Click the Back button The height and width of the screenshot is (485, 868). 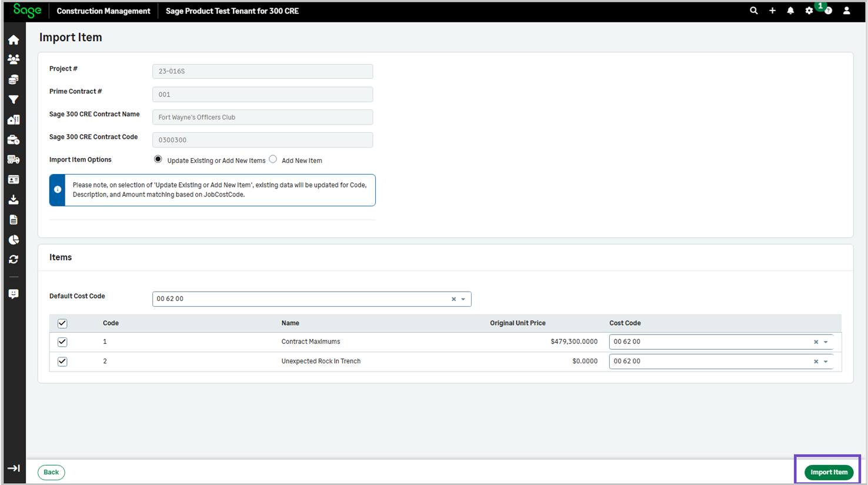click(x=51, y=472)
